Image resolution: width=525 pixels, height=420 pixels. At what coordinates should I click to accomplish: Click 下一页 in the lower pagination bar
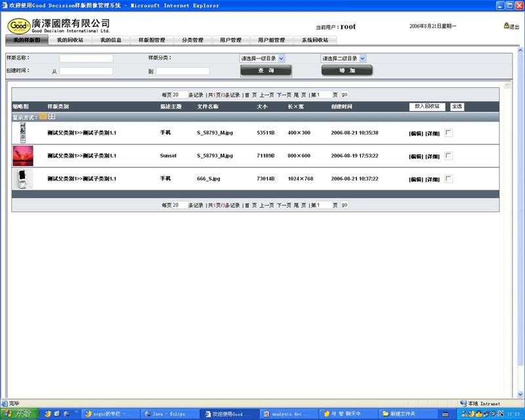[x=284, y=205]
